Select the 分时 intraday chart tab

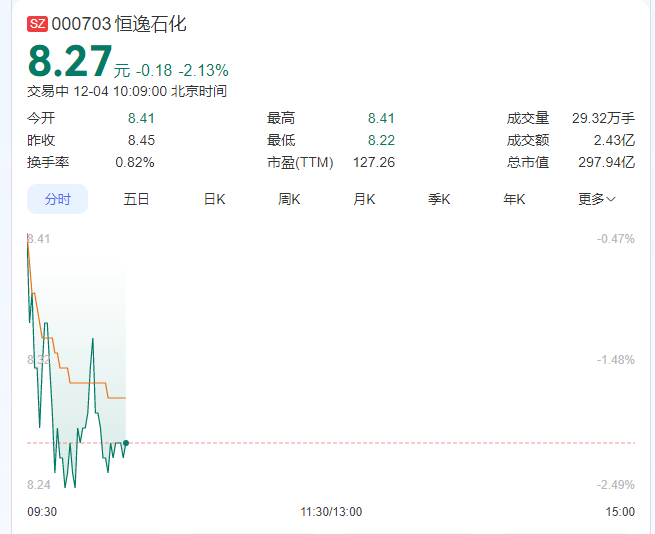point(58,199)
